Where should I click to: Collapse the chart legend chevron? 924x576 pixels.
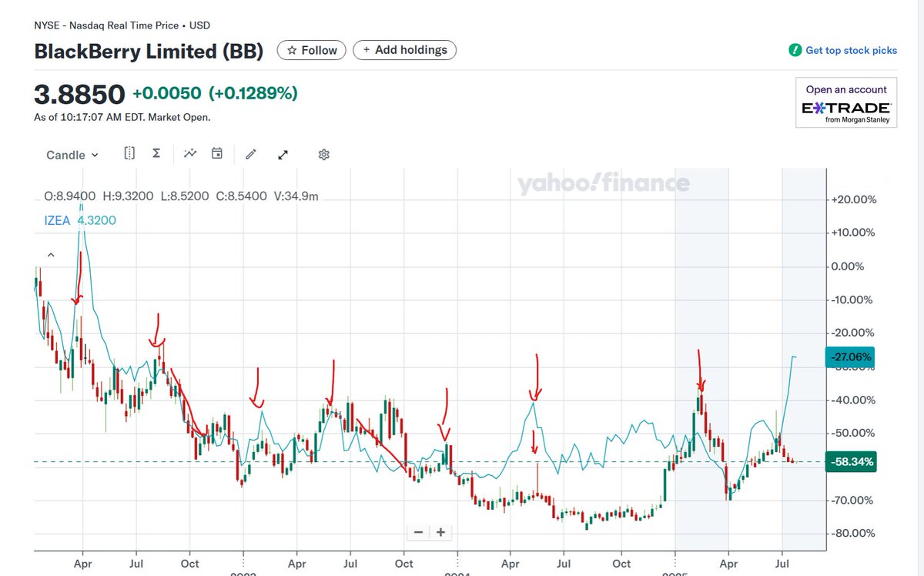coord(51,254)
